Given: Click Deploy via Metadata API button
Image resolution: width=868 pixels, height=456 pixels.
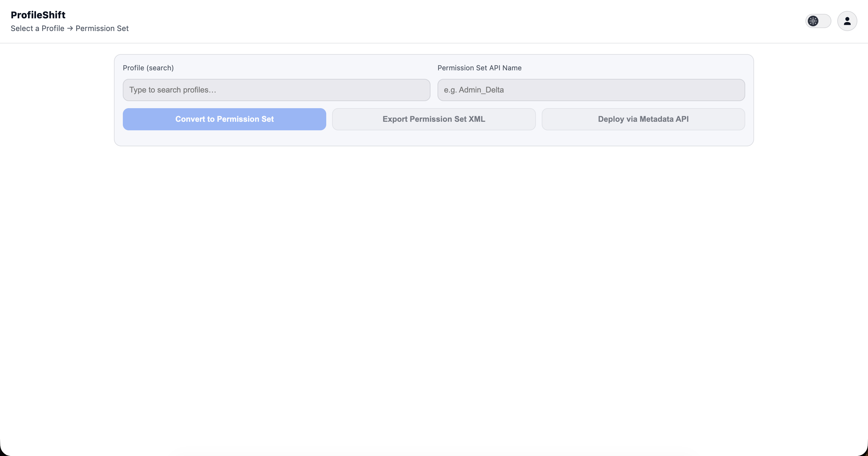Looking at the screenshot, I should pos(643,119).
